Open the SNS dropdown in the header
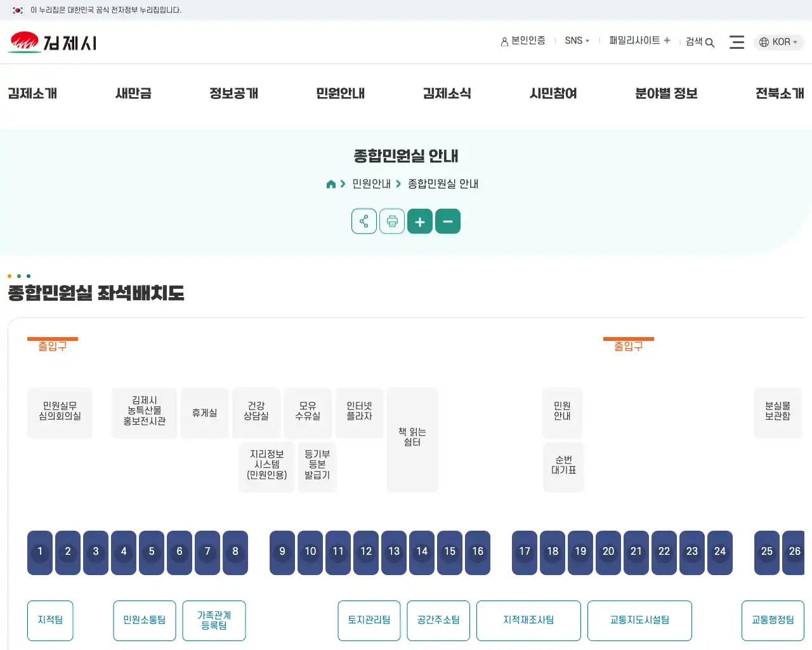This screenshot has height=650, width=812. (x=574, y=41)
